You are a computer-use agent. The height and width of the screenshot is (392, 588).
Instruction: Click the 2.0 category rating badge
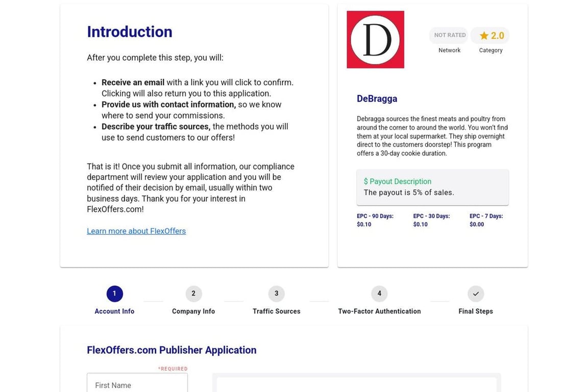[x=490, y=36]
